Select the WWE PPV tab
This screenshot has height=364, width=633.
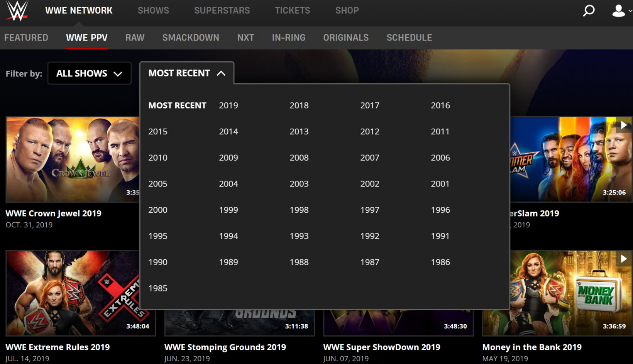coord(87,38)
